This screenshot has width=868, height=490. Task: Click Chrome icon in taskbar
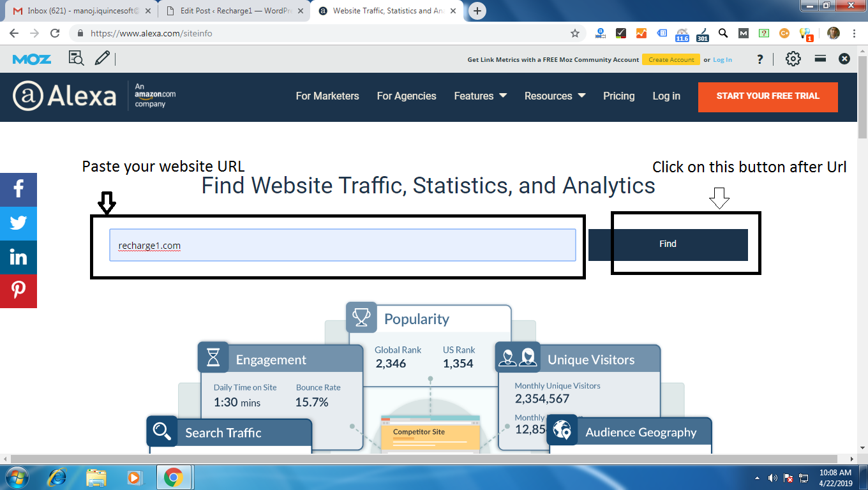point(173,477)
